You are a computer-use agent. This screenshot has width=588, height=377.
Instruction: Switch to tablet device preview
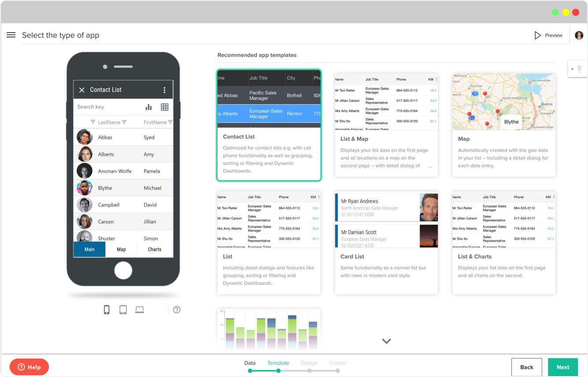(x=123, y=310)
